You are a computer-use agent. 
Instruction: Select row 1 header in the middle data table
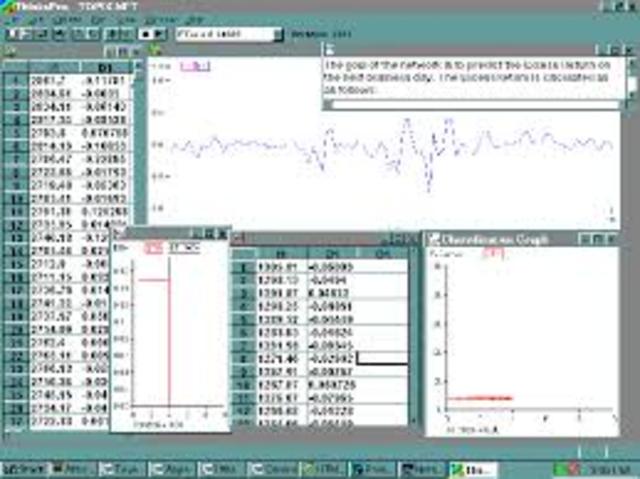click(244, 268)
